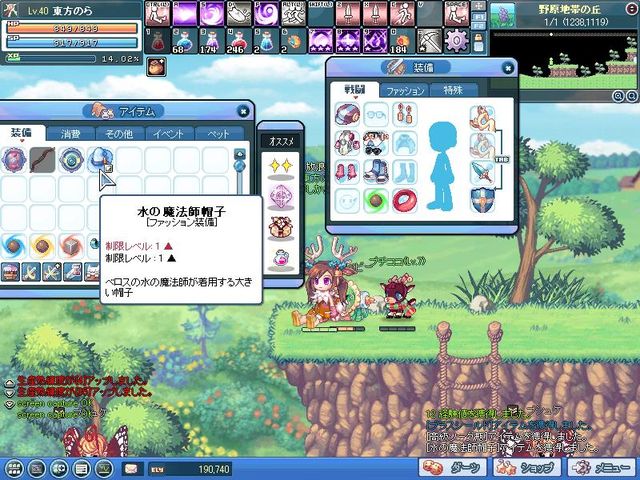The width and height of the screenshot is (640, 480).
Task: Click the sunglasses face equipment slot
Action: click(x=376, y=143)
